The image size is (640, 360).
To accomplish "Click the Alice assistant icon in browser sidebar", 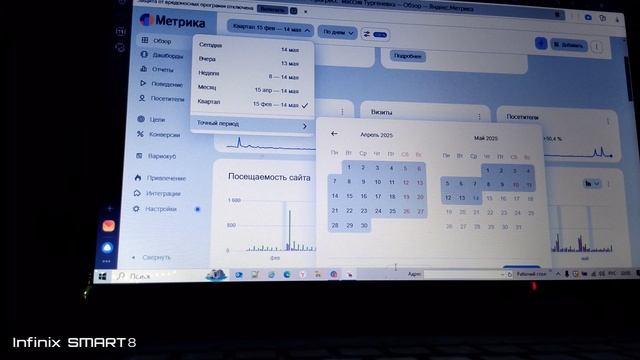I will 107,247.
